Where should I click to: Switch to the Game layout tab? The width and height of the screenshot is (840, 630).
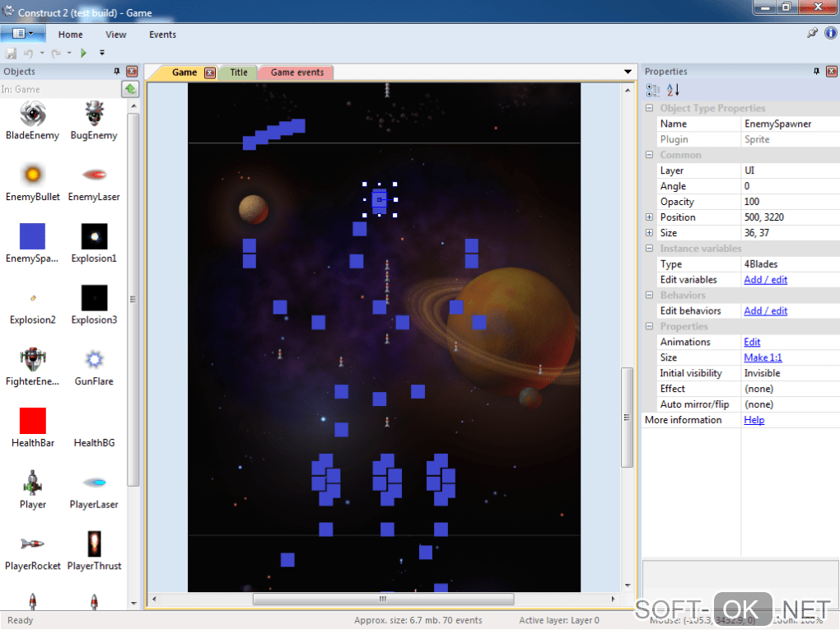point(184,72)
